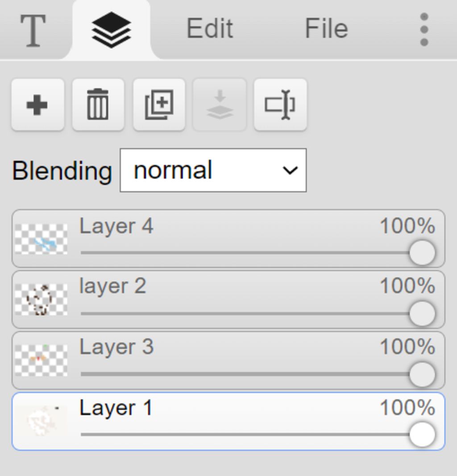This screenshot has width=457, height=476.
Task: Open the Blending mode dropdown
Action: coord(213,171)
